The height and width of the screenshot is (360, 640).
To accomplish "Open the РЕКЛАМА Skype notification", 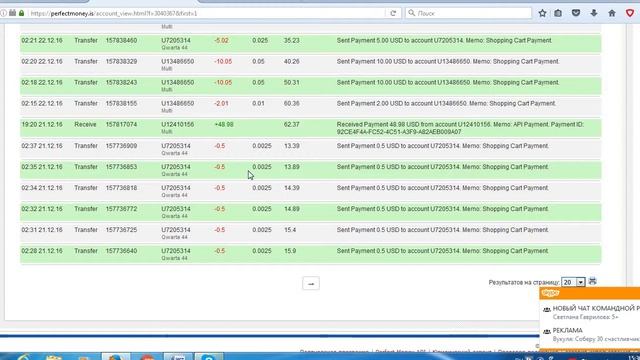I will pyautogui.click(x=567, y=331).
